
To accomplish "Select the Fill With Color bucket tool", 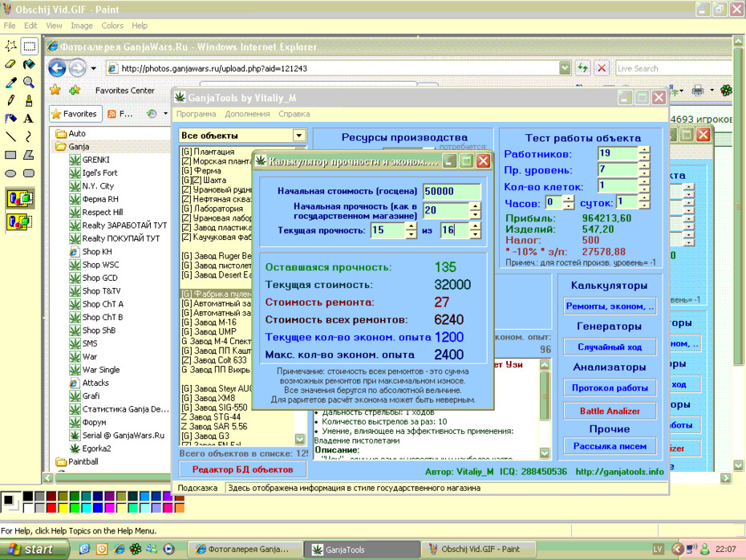I will 29,64.
